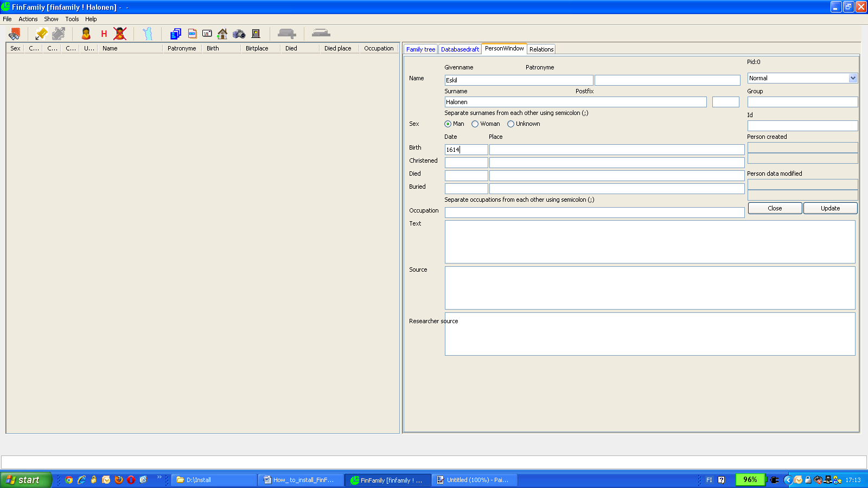Open the Normal privacy dropdown
This screenshot has width=868, height=488.
802,78
